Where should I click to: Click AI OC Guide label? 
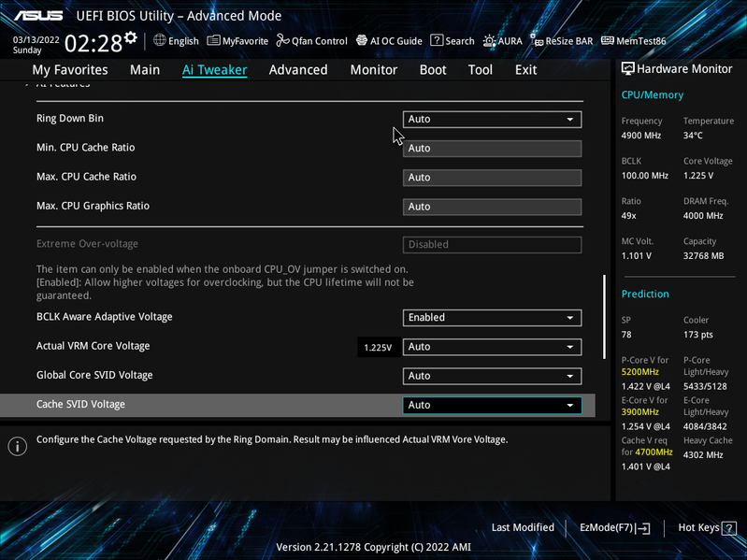click(395, 41)
